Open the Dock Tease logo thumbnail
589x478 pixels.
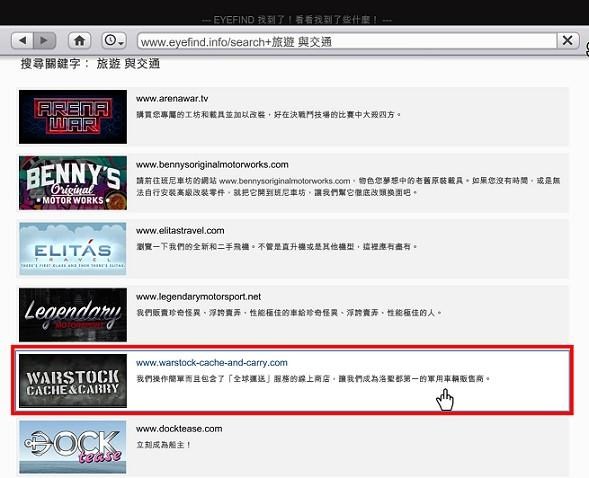point(73,447)
